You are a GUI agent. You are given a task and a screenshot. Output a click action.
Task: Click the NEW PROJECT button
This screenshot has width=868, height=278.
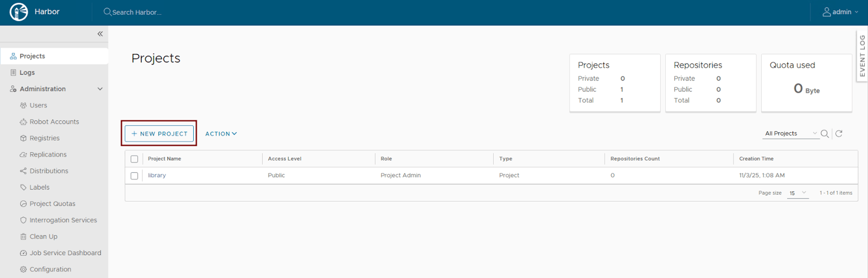coord(159,133)
